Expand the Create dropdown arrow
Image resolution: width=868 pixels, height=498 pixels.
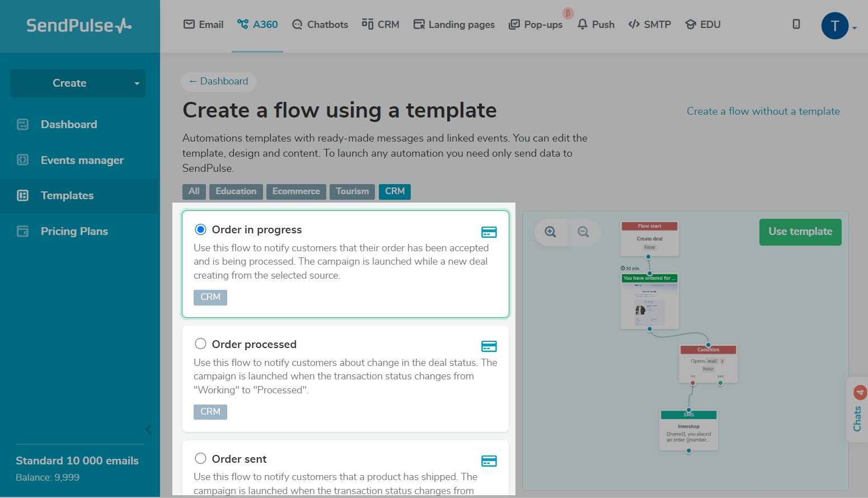[x=137, y=83]
